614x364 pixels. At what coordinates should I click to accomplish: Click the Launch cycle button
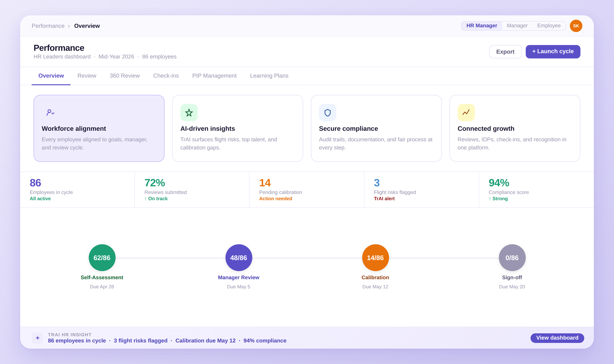[x=553, y=52]
